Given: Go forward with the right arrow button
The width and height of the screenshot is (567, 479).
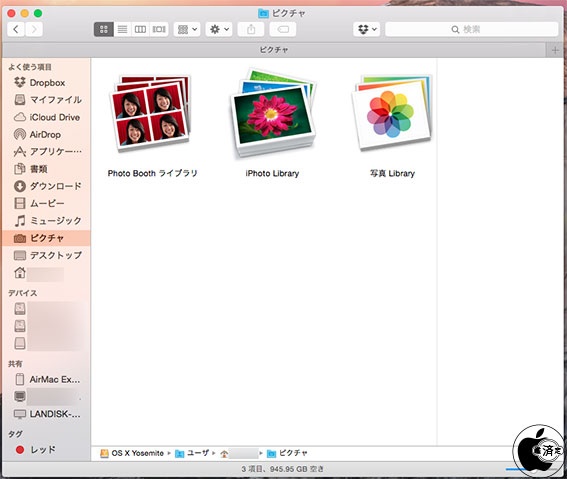Looking at the screenshot, I should tap(34, 29).
